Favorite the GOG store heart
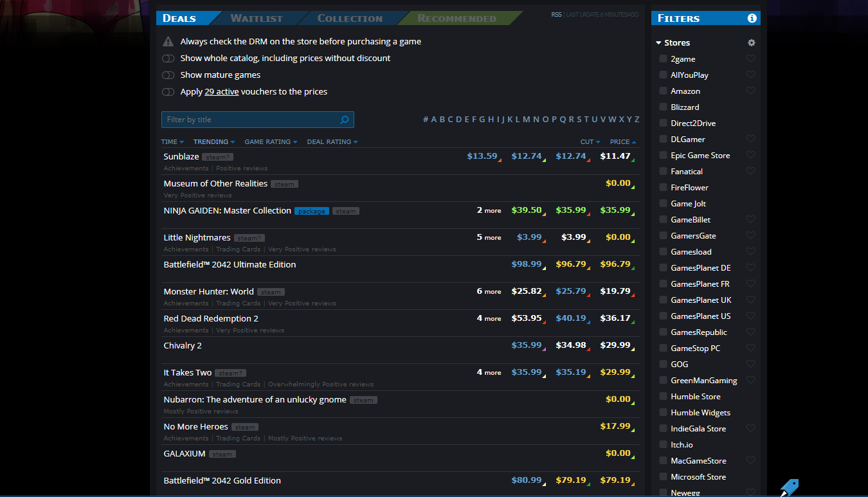Image resolution: width=868 pixels, height=497 pixels. point(750,364)
